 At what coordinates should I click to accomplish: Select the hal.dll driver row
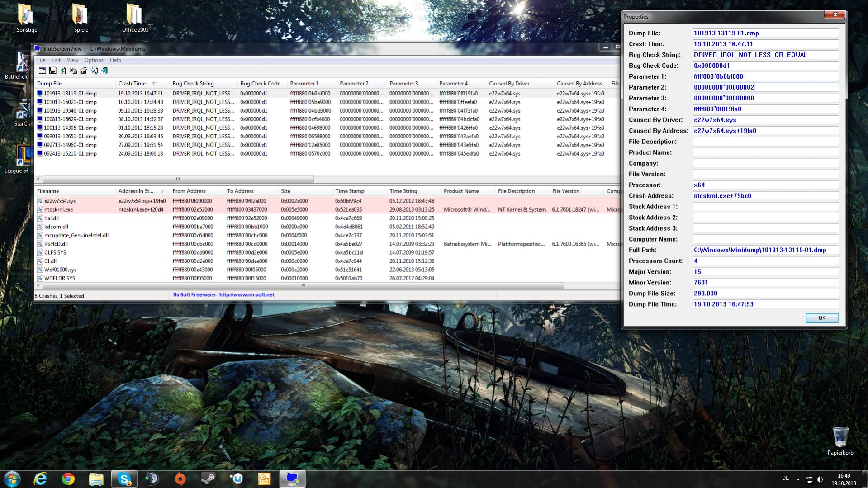pyautogui.click(x=327, y=218)
